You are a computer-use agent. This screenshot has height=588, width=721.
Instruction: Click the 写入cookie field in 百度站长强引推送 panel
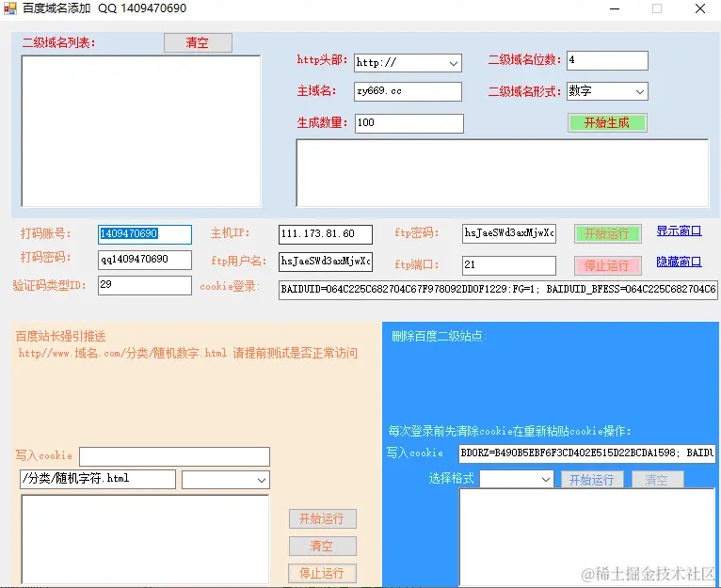pos(175,456)
